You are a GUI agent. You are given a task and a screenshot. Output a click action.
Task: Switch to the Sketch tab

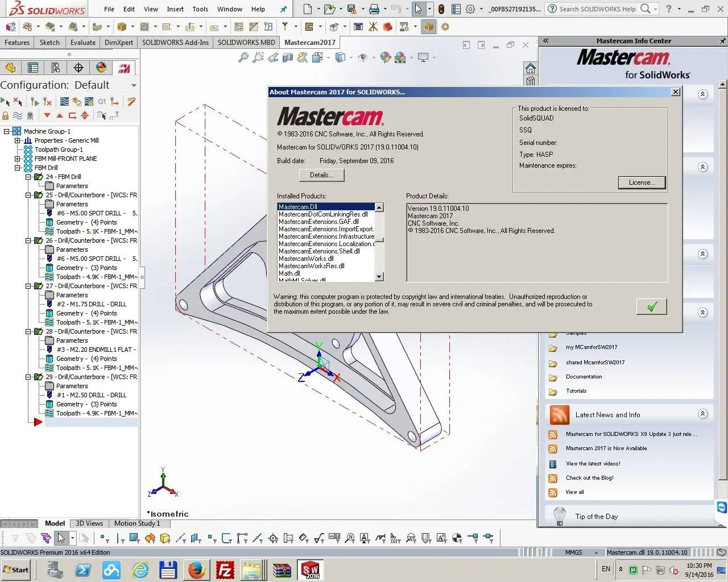[x=49, y=42]
